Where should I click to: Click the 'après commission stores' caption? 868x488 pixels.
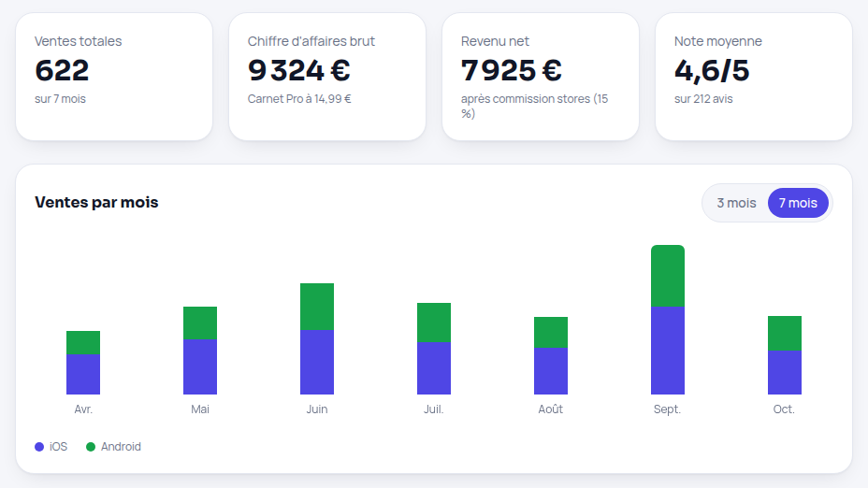pos(535,107)
